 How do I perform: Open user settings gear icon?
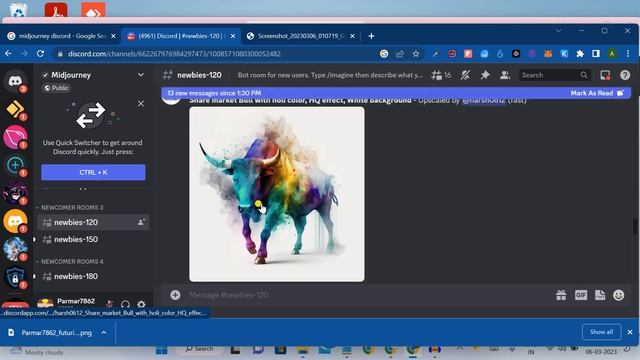141,304
